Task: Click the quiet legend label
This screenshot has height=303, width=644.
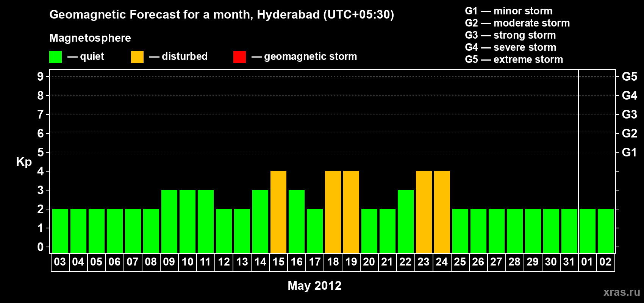Action: pos(92,57)
